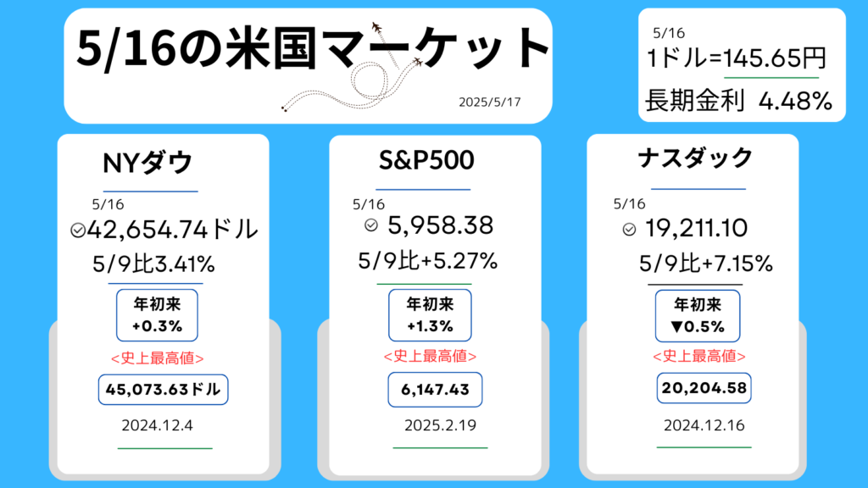Click the 2025/5/17 date in title banner
This screenshot has width=868, height=488.
[490, 102]
